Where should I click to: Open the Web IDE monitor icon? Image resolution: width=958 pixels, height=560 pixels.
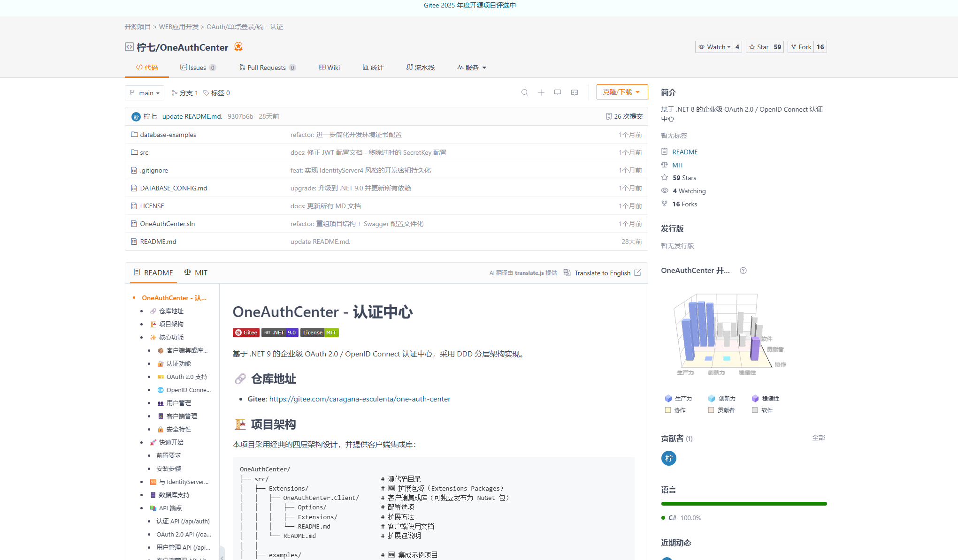[x=557, y=92]
